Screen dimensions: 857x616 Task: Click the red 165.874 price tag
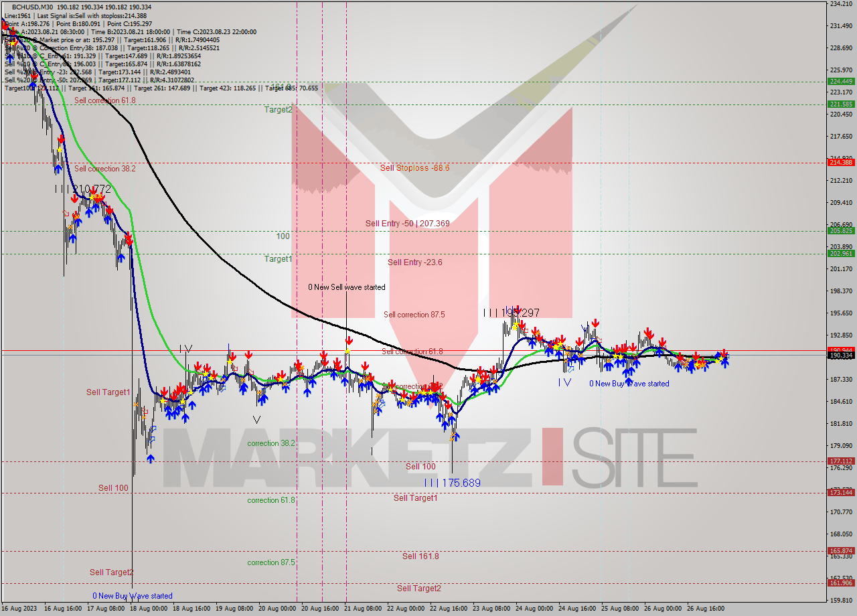coord(841,551)
